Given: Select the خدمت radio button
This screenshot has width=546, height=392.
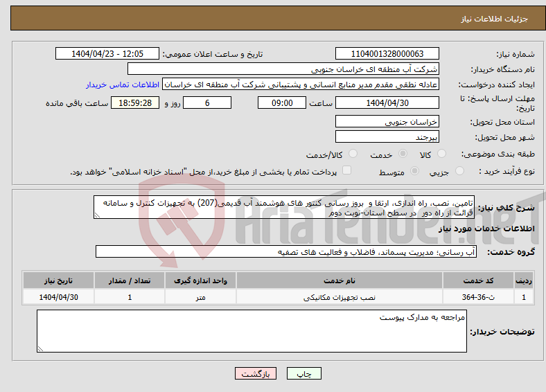Looking at the screenshot, I should point(403,154).
